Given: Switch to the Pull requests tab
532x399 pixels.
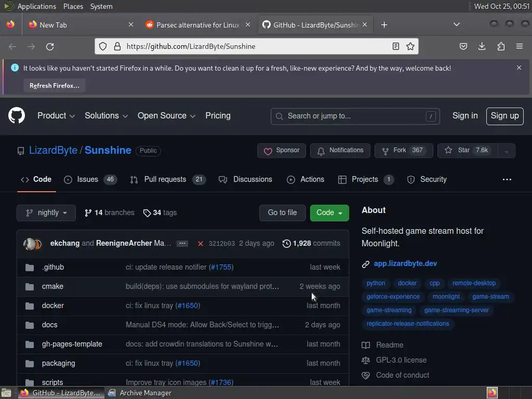Looking at the screenshot, I should click(x=168, y=179).
